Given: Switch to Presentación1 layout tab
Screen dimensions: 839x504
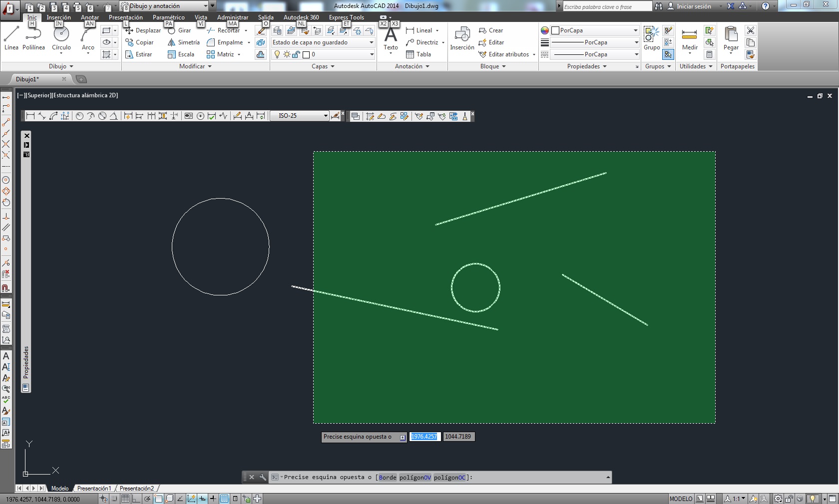Looking at the screenshot, I should click(x=94, y=489).
